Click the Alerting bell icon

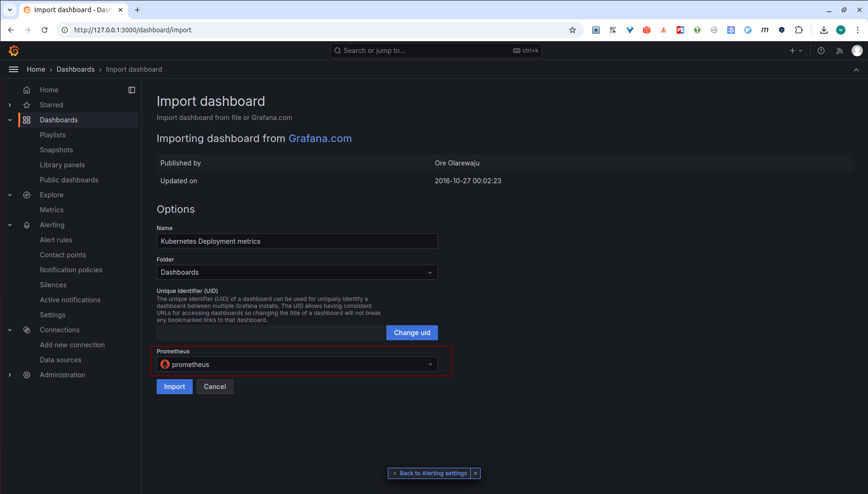(x=27, y=225)
